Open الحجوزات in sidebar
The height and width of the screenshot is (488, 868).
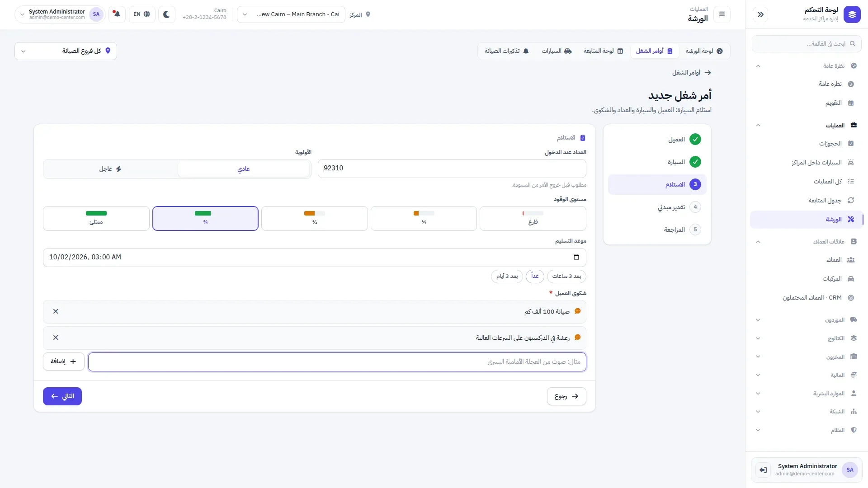pos(806,144)
